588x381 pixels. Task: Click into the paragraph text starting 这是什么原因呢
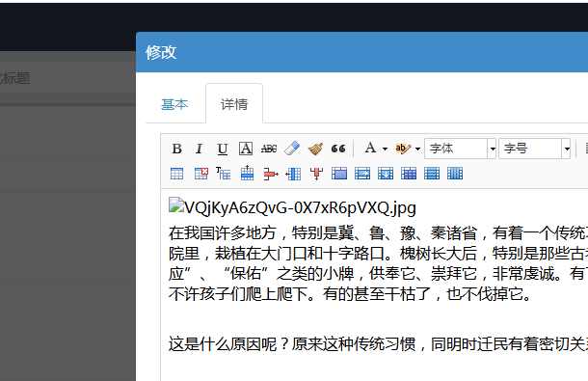coord(378,343)
